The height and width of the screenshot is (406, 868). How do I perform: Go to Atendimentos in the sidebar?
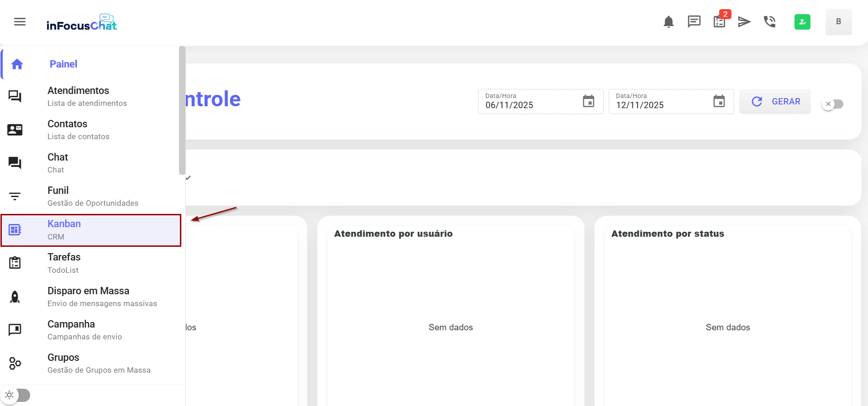pyautogui.click(x=78, y=96)
